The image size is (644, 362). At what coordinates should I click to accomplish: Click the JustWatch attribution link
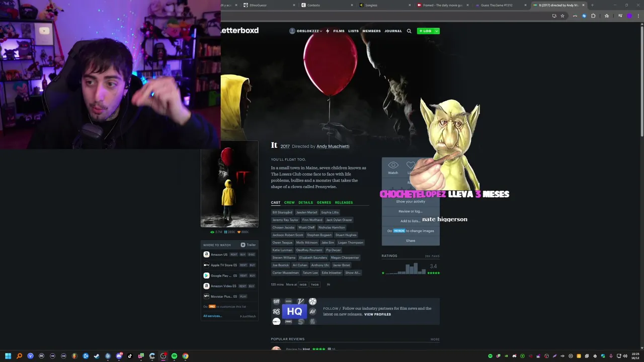pos(248,316)
